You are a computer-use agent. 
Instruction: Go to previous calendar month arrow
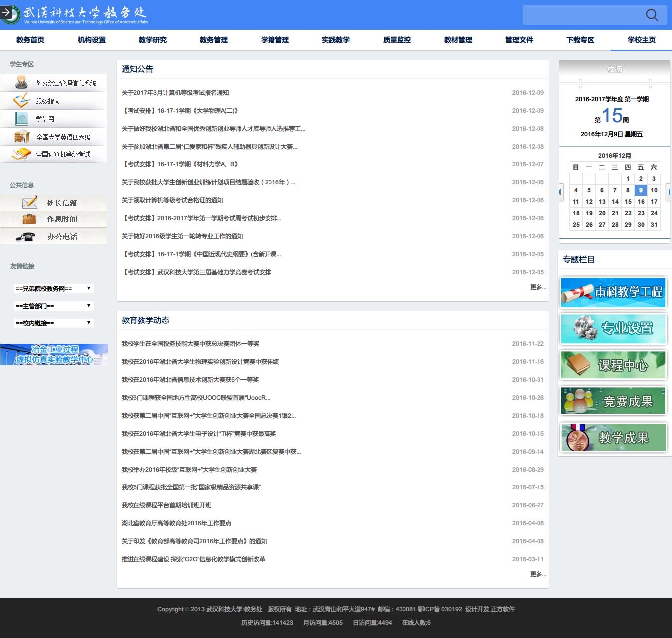pyautogui.click(x=561, y=192)
